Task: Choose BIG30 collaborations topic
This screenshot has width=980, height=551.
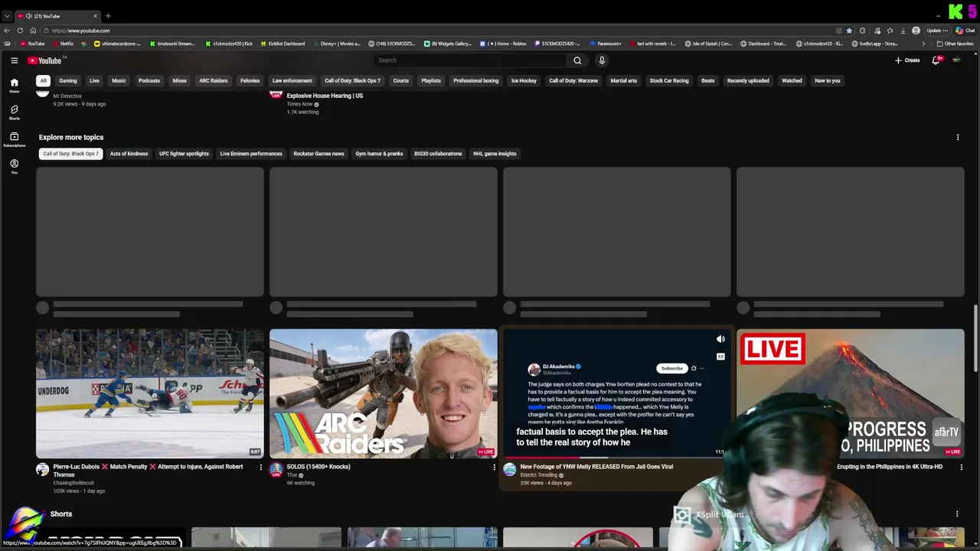Action: pos(438,154)
